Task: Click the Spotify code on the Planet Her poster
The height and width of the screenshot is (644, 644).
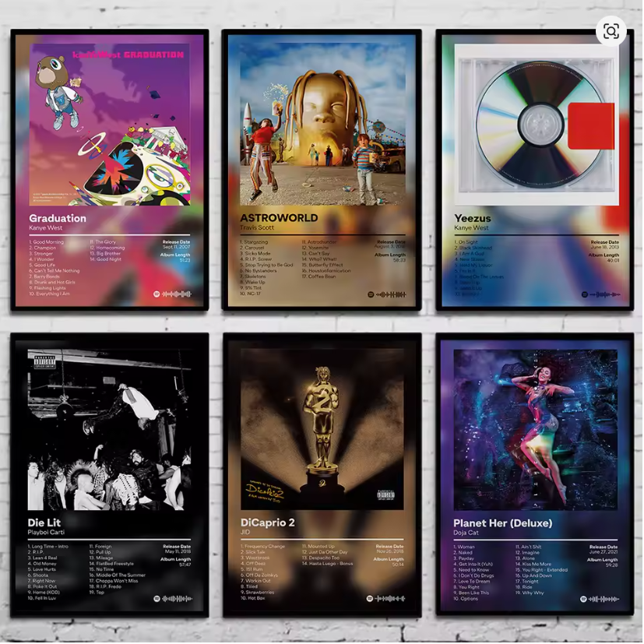Action: pos(600,600)
